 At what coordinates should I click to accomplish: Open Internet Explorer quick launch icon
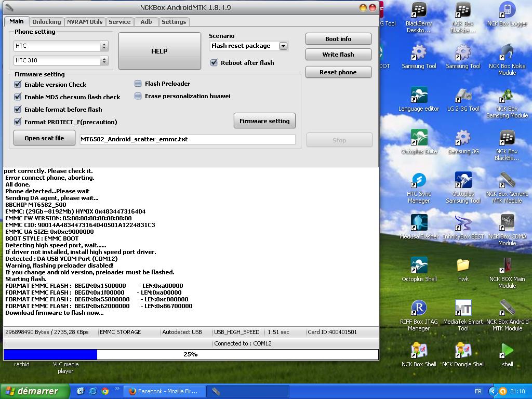coord(92,391)
